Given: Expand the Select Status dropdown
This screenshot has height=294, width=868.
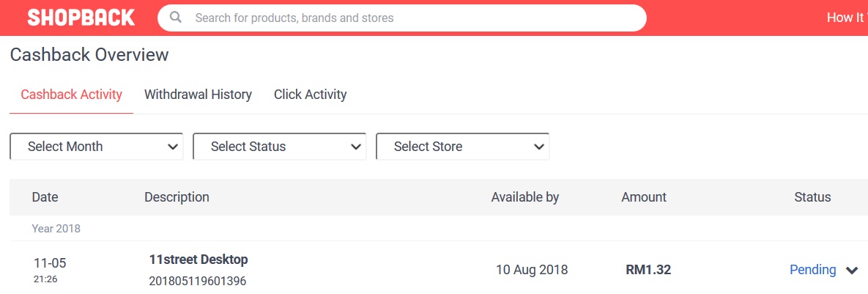Looking at the screenshot, I should (x=279, y=147).
